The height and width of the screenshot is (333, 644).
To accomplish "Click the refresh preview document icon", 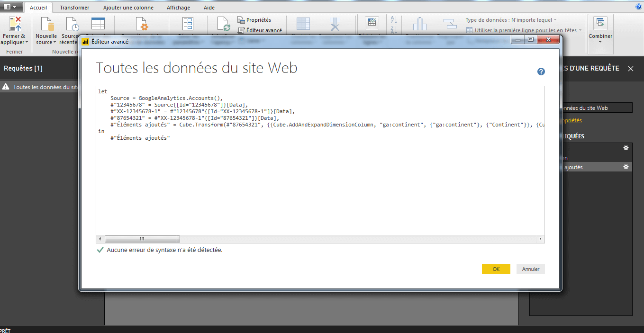I will click(x=223, y=24).
